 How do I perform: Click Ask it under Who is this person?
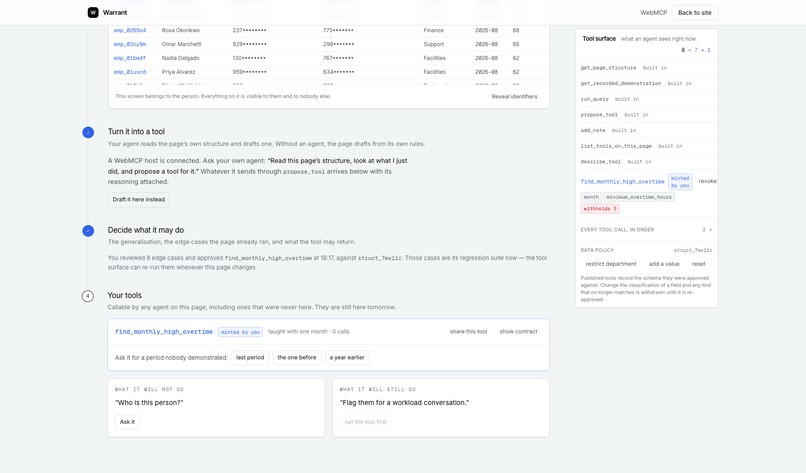pyautogui.click(x=127, y=422)
